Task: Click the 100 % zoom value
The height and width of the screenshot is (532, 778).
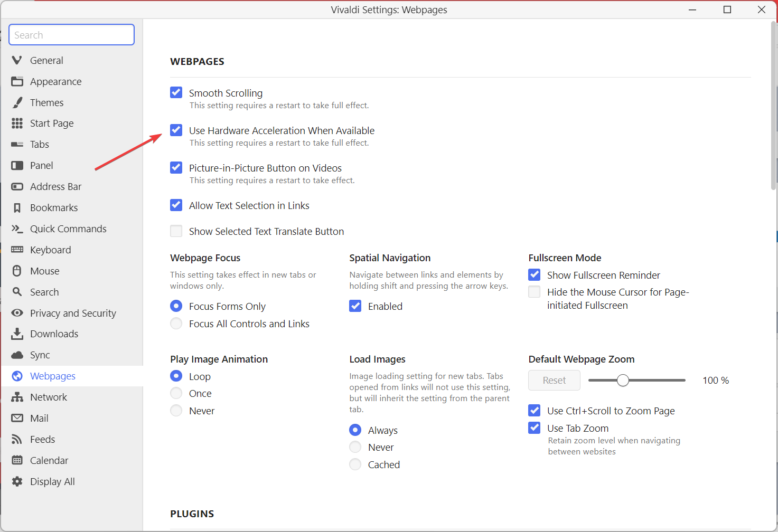Action: pos(716,380)
